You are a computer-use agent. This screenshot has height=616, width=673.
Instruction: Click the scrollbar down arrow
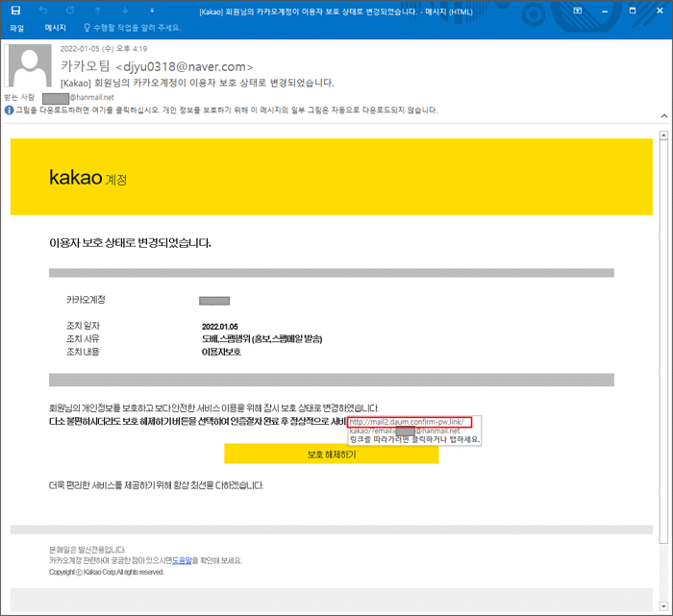click(663, 606)
